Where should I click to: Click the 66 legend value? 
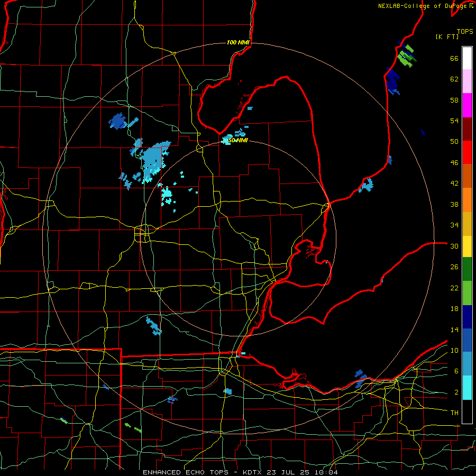(454, 59)
